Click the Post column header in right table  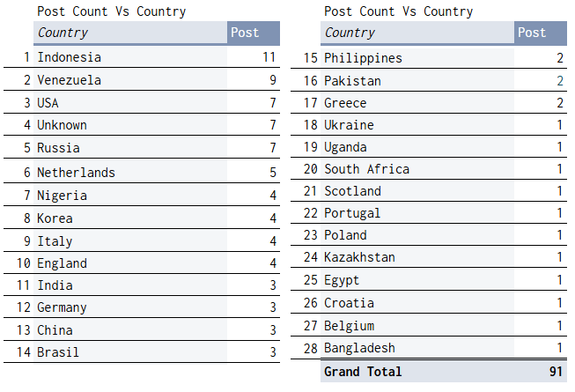[x=541, y=33]
